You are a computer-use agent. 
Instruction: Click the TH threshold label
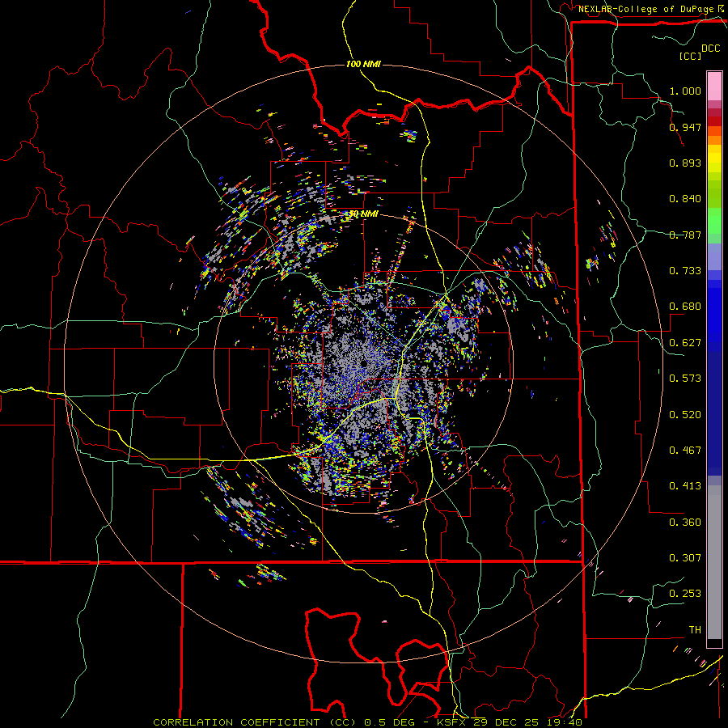point(695,630)
